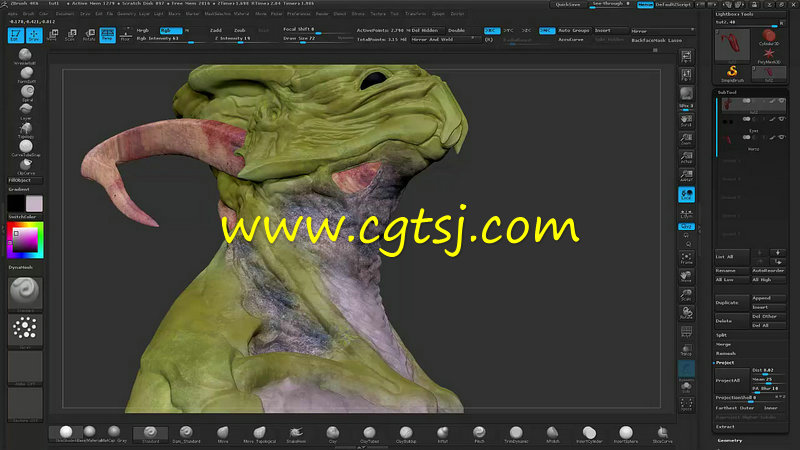Open the Document menu
Screen dimensions: 800x450
point(65,14)
